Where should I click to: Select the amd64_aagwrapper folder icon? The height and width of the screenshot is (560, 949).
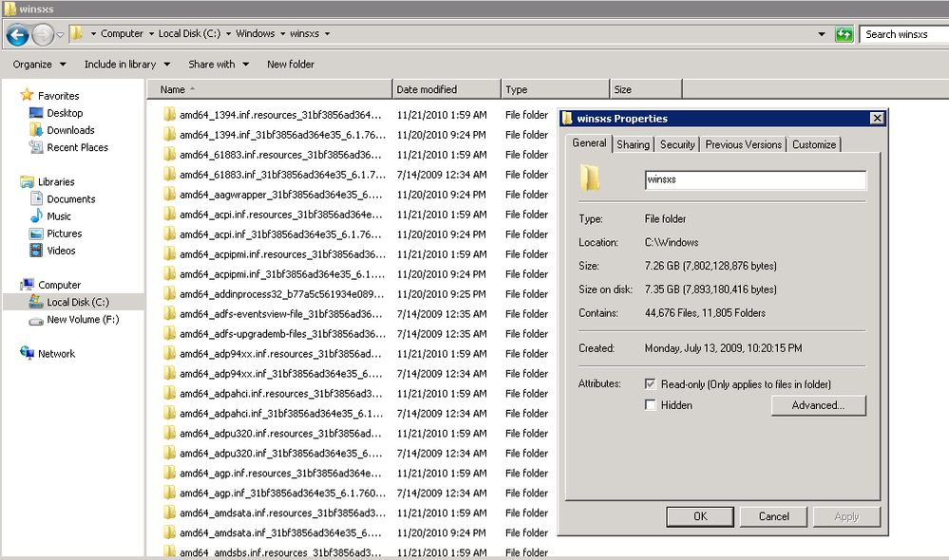click(x=169, y=195)
